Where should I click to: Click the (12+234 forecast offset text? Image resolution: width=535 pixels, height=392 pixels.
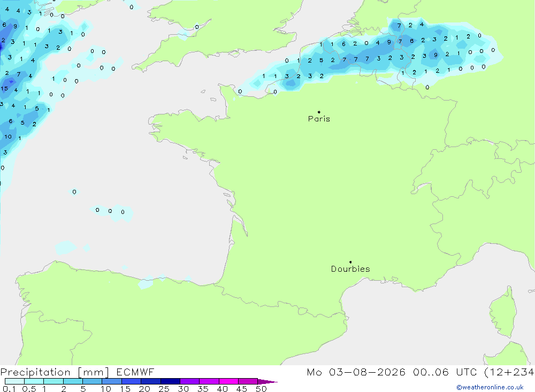click(x=509, y=372)
